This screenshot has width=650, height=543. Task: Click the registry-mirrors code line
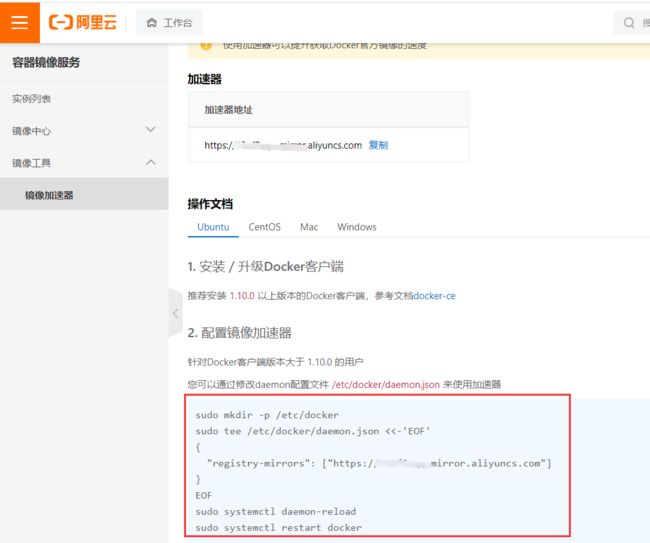point(379,463)
